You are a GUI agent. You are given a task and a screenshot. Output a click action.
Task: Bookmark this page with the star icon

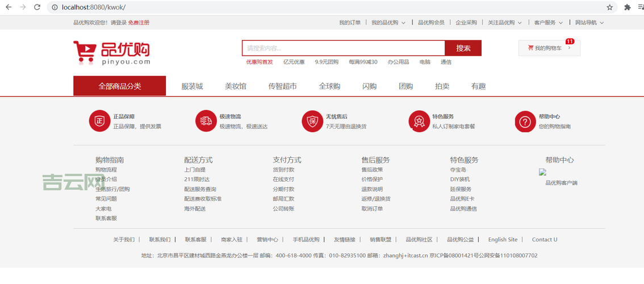[610, 7]
